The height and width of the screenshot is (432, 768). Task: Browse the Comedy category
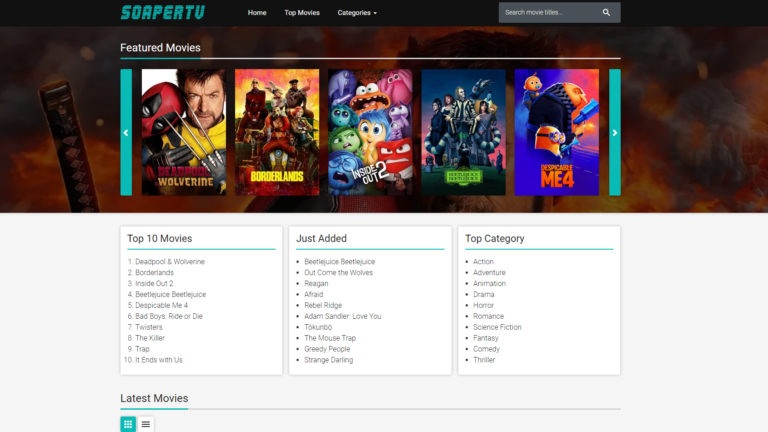pyautogui.click(x=486, y=349)
